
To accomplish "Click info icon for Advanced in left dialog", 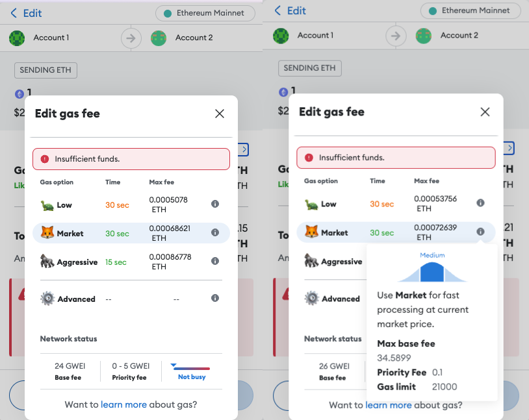I will point(215,299).
